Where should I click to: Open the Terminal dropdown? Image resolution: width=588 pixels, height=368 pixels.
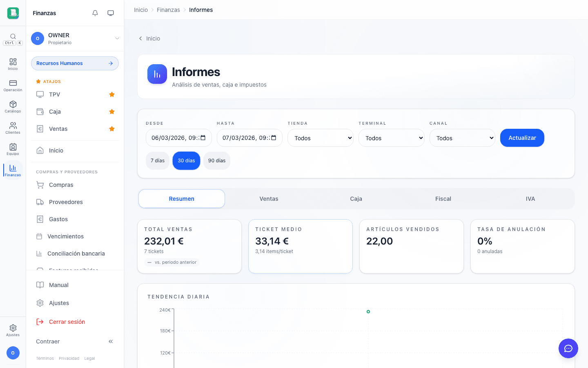392,138
